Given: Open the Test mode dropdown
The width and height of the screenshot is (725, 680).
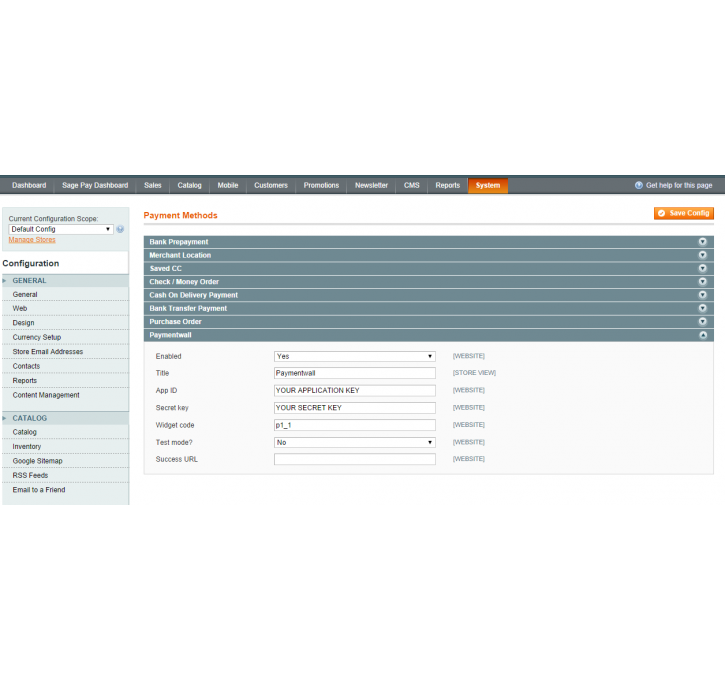Looking at the screenshot, I should 355,442.
